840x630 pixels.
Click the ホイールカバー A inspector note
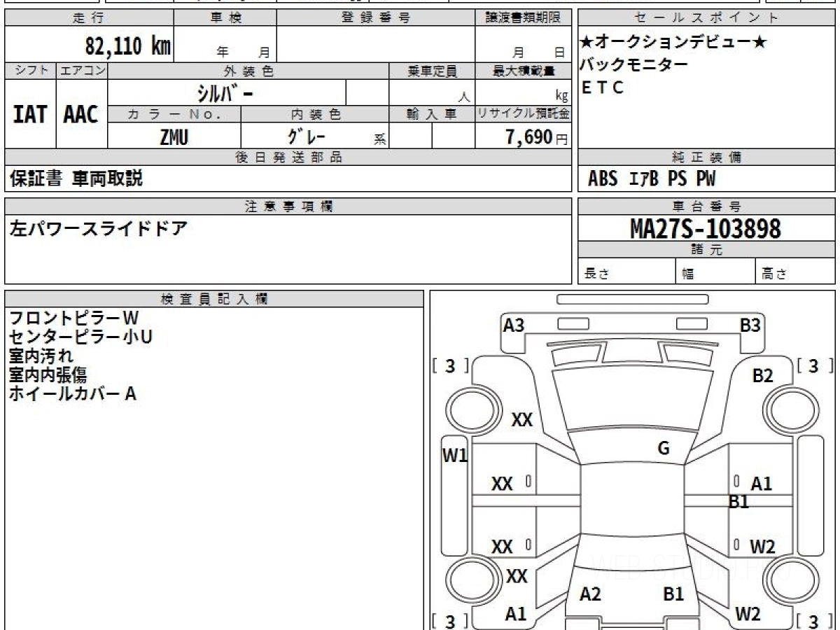72,393
